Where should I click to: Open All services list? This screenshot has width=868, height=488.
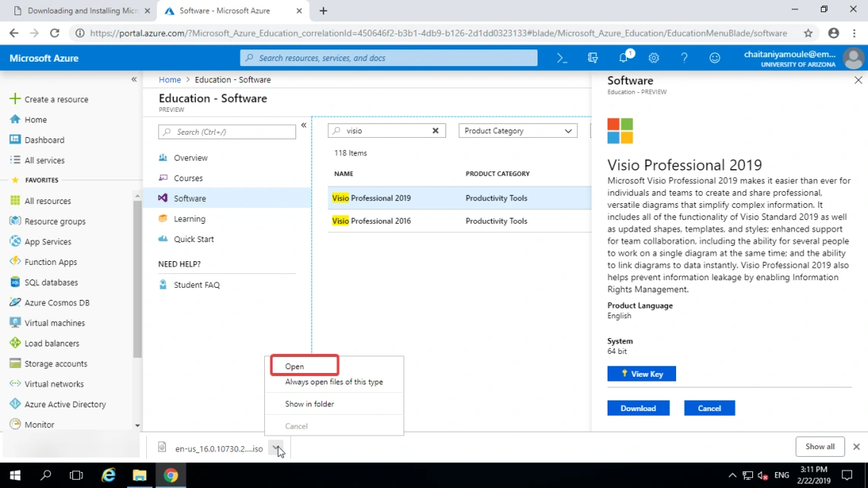44,161
